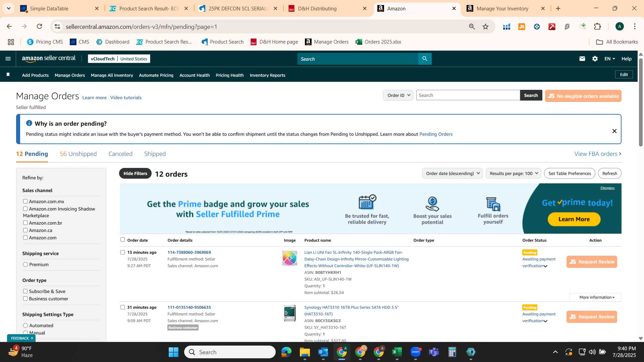Click the red arrow extension icon
The width and height of the screenshot is (644, 362).
[552, 26]
